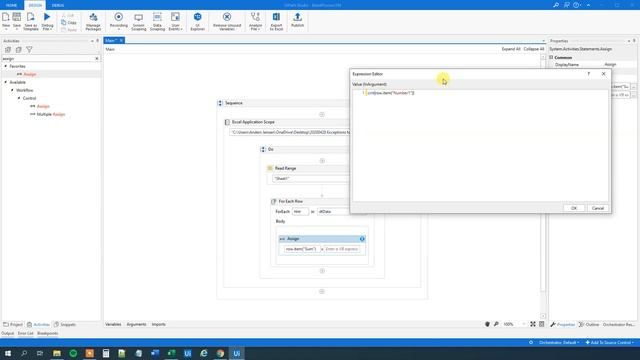Open the Orchestrator Default dropdown
640x360 pixels.
(x=559, y=342)
